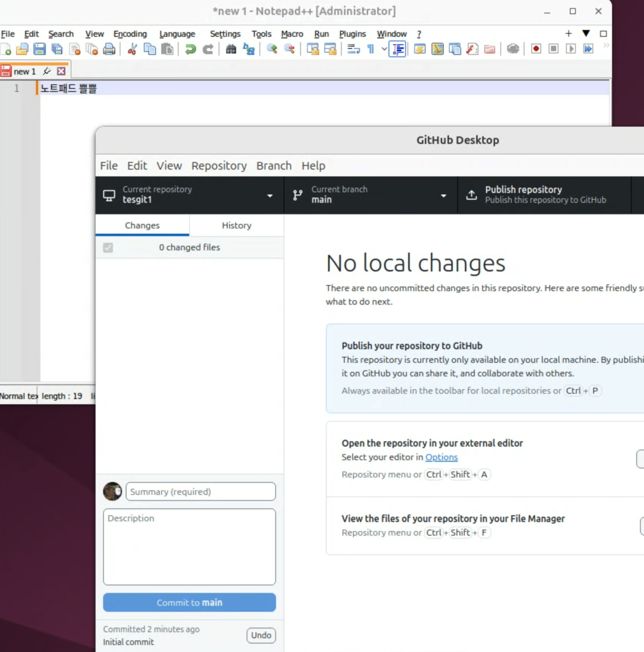Click the user avatar beside Summary field
This screenshot has height=652, width=644.
112,491
